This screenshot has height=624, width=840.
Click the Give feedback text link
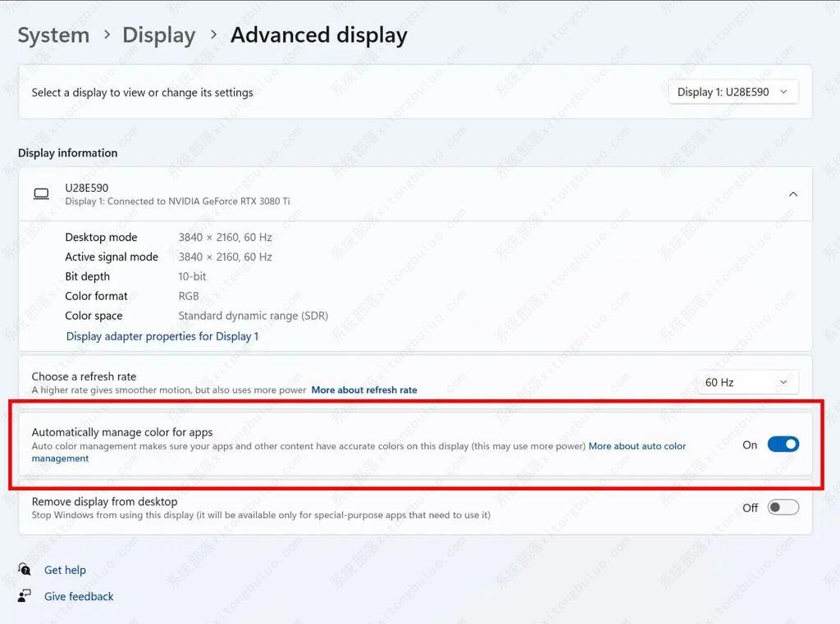tap(79, 596)
